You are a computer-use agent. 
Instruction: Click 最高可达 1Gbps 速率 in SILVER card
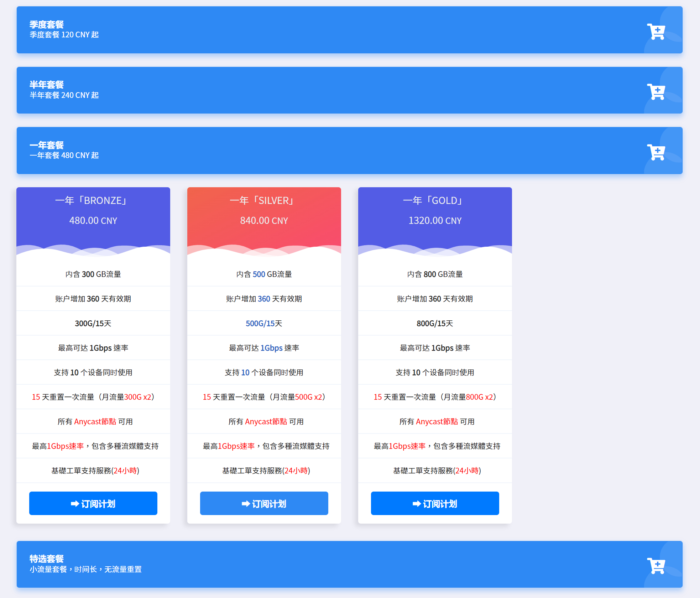coord(264,348)
